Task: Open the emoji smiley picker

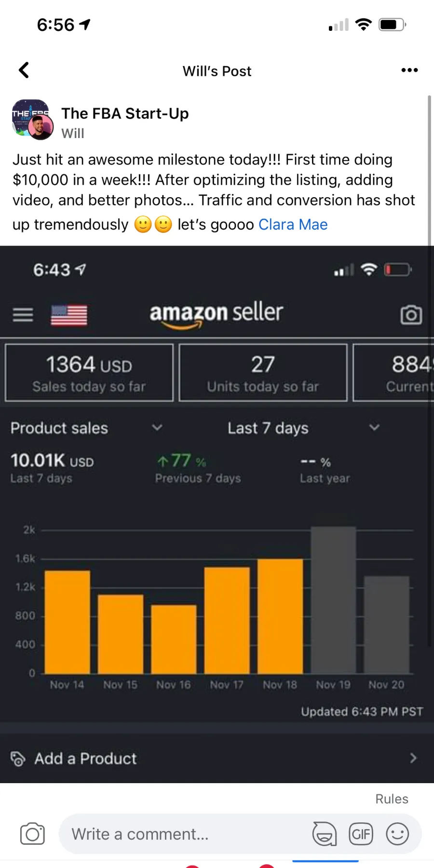Action: tap(397, 834)
